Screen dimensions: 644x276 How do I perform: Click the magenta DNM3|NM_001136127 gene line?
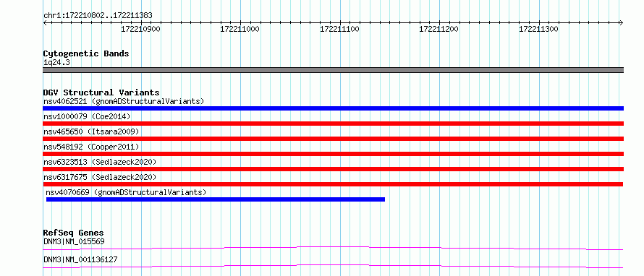(333, 266)
